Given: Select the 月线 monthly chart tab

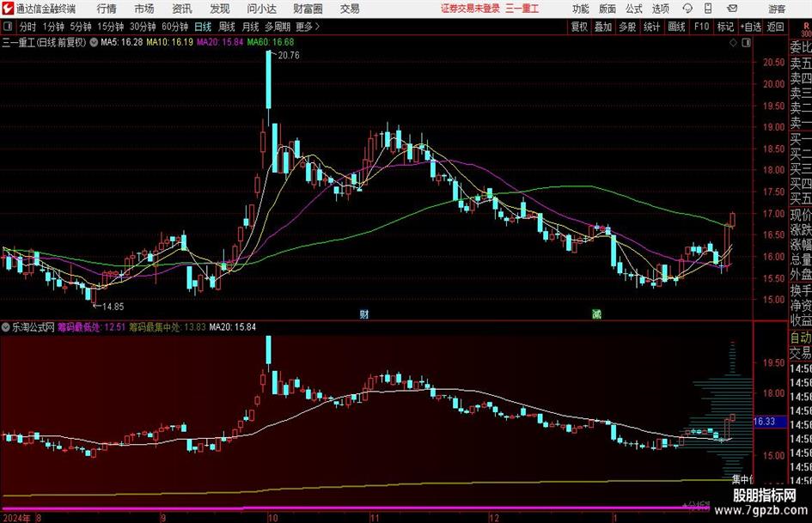Looking at the screenshot, I should tap(250, 27).
